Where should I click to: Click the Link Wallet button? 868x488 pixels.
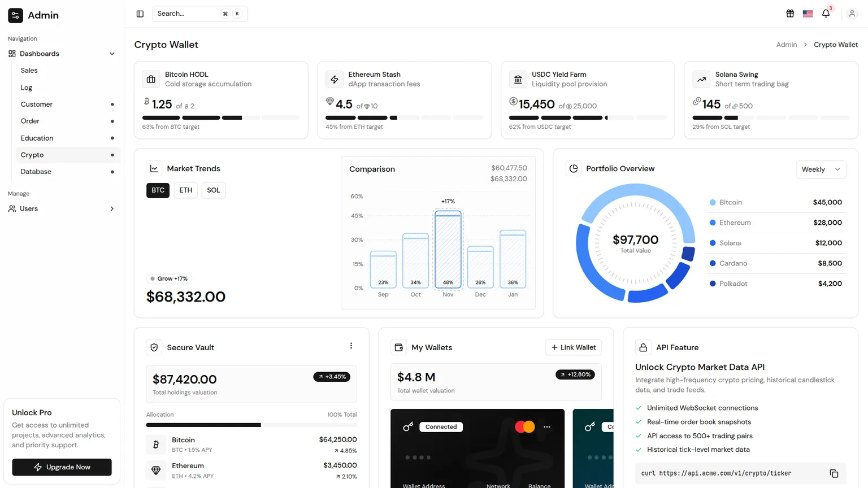click(573, 347)
